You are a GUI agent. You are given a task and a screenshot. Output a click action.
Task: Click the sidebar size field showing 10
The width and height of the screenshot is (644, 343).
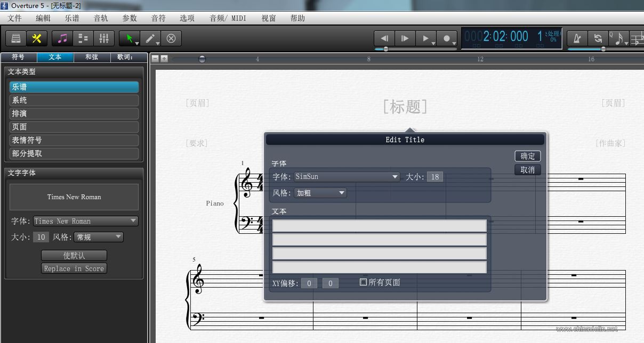[41, 237]
